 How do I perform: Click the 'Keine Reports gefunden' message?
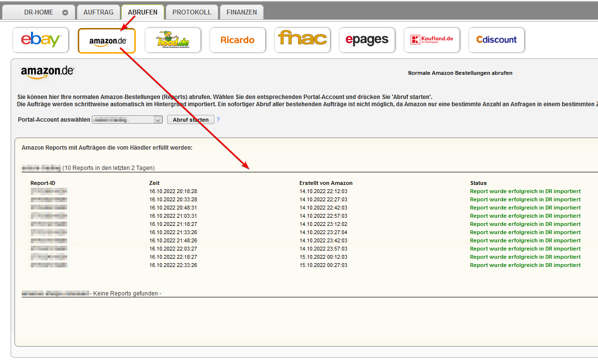(126, 293)
